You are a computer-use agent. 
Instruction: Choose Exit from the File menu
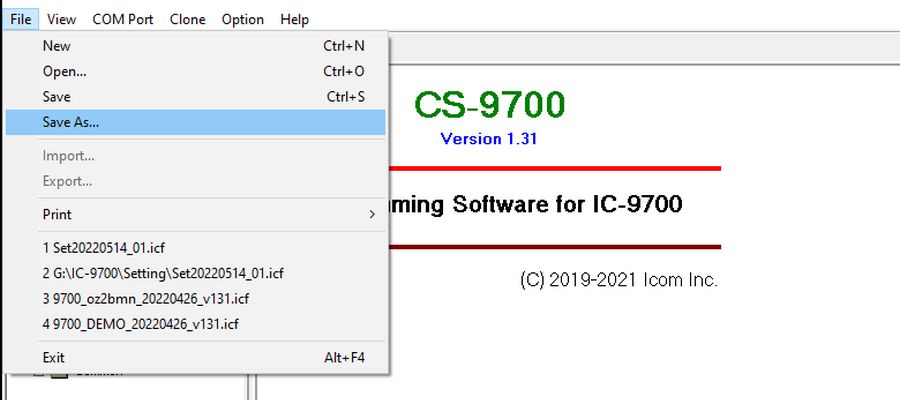click(x=196, y=358)
